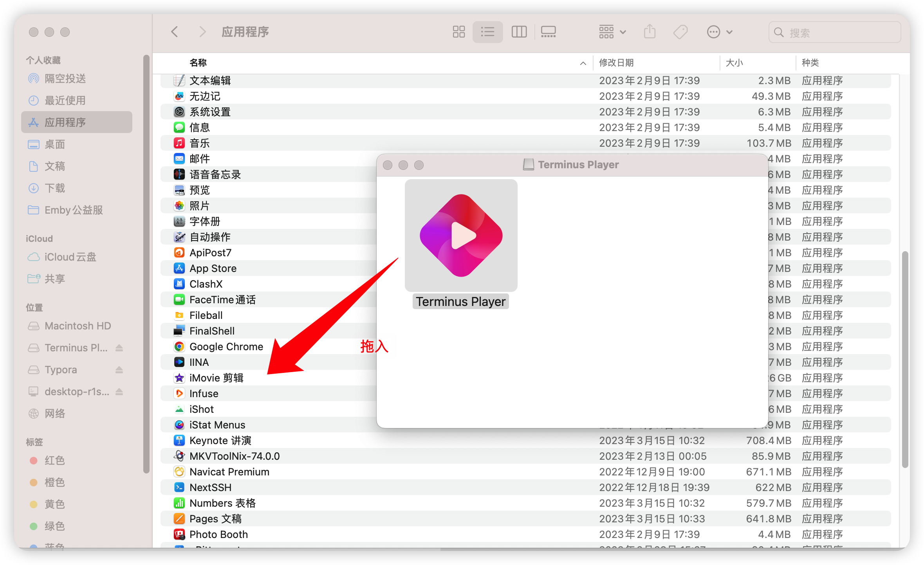Viewport: 924px width, 565px height.
Task: Switch to icon grid view
Action: pos(458,32)
